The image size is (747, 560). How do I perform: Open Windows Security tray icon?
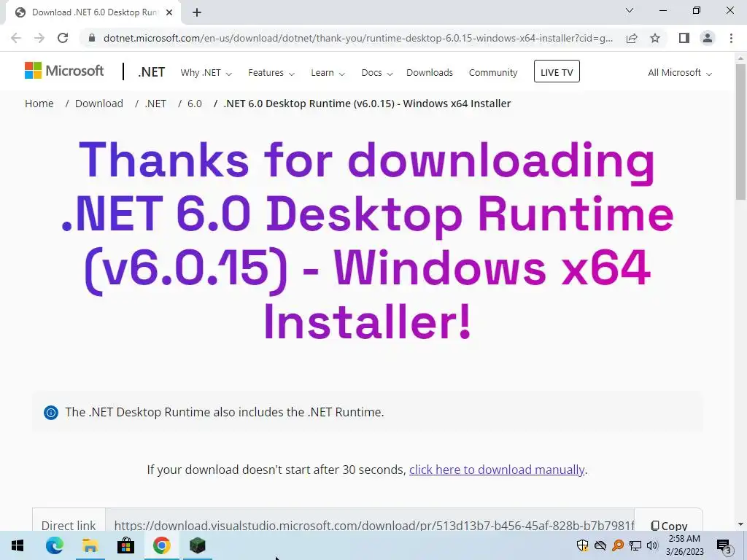tap(582, 545)
